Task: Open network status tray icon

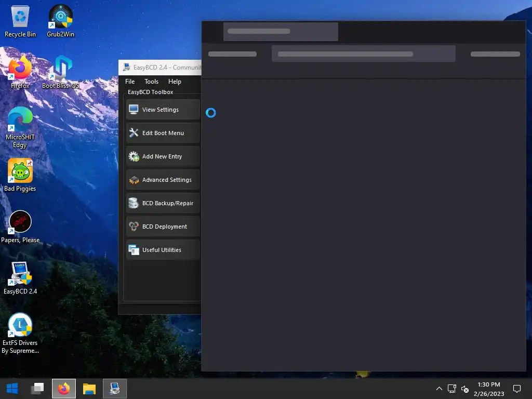Action: [451, 389]
